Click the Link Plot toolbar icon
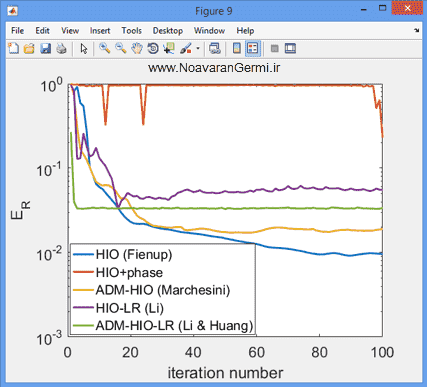 [214, 49]
